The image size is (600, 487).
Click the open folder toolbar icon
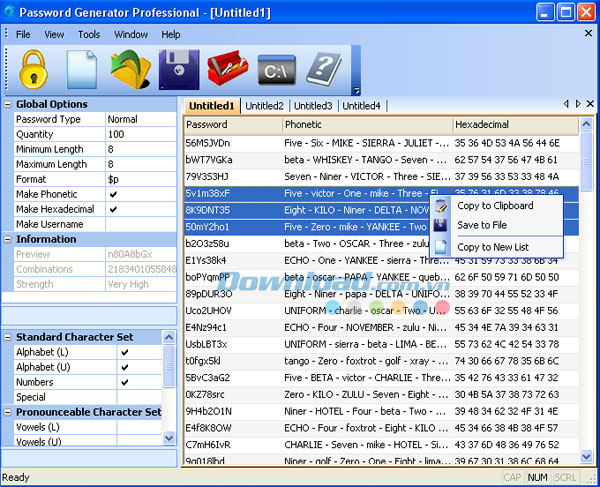pos(130,70)
